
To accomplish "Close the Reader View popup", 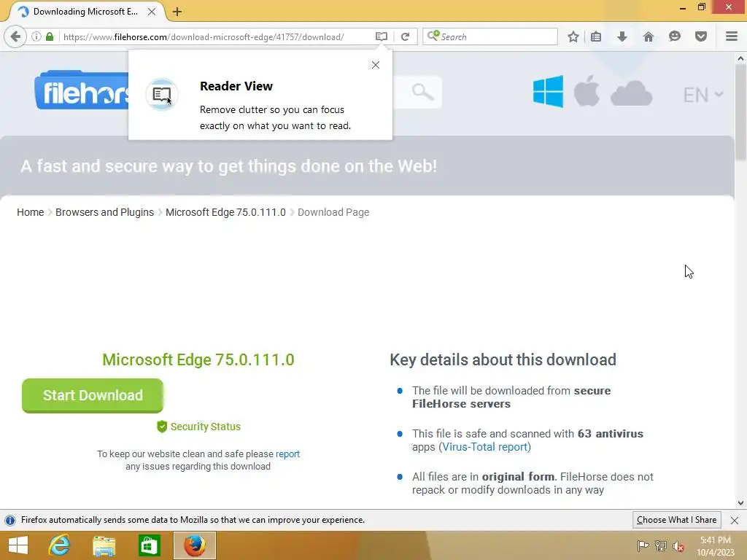I will tap(376, 65).
